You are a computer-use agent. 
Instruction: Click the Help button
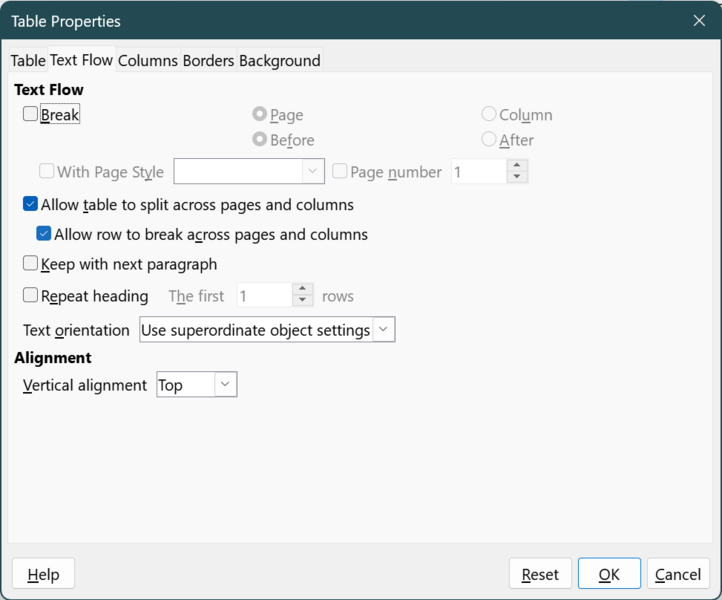pos(43,574)
